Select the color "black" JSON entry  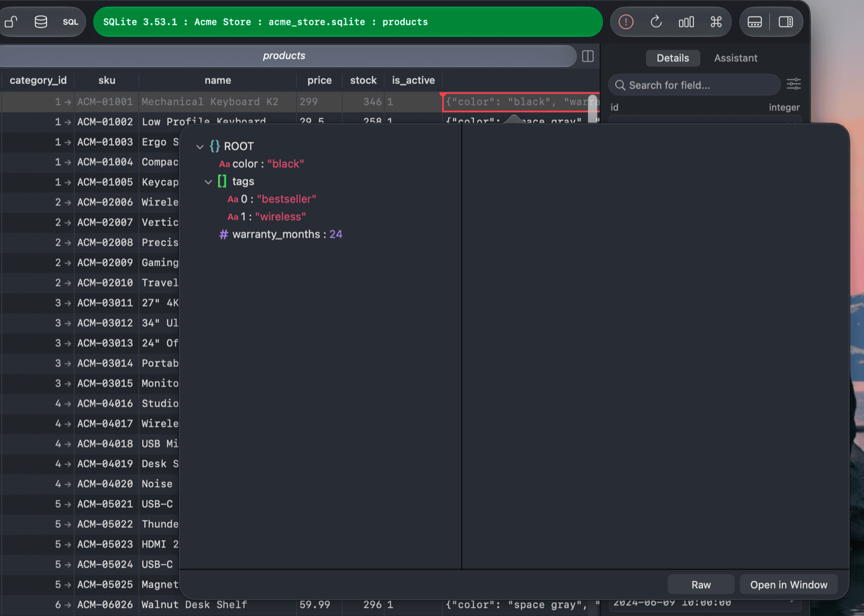(x=261, y=164)
